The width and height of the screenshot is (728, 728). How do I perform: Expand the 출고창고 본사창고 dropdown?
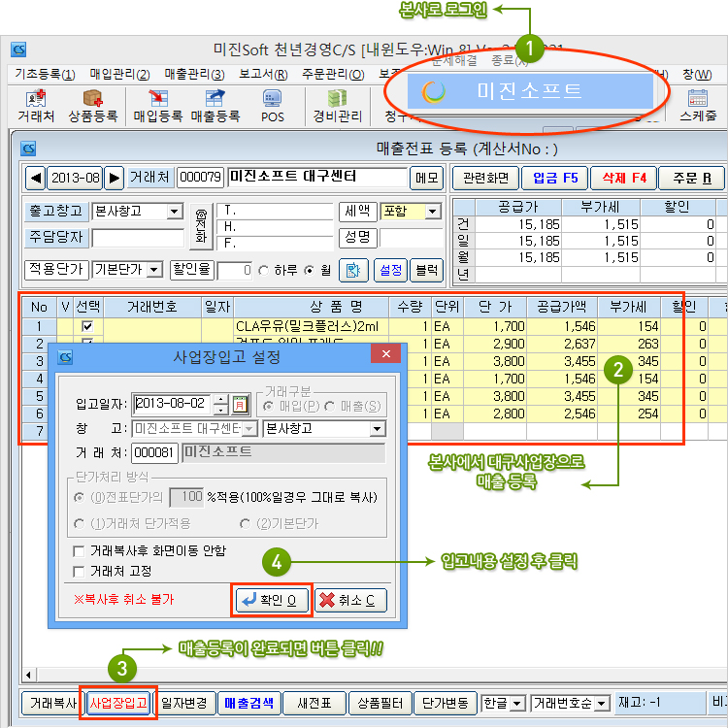[x=174, y=212]
